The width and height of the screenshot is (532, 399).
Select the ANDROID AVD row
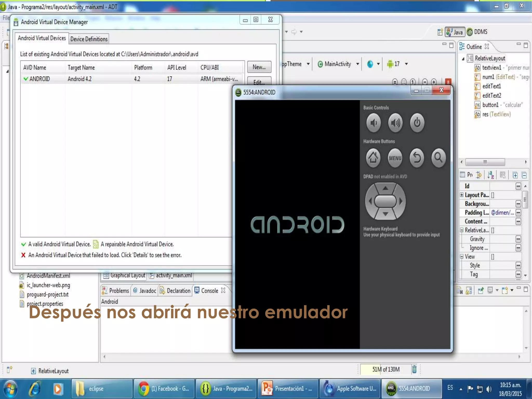[x=132, y=79]
